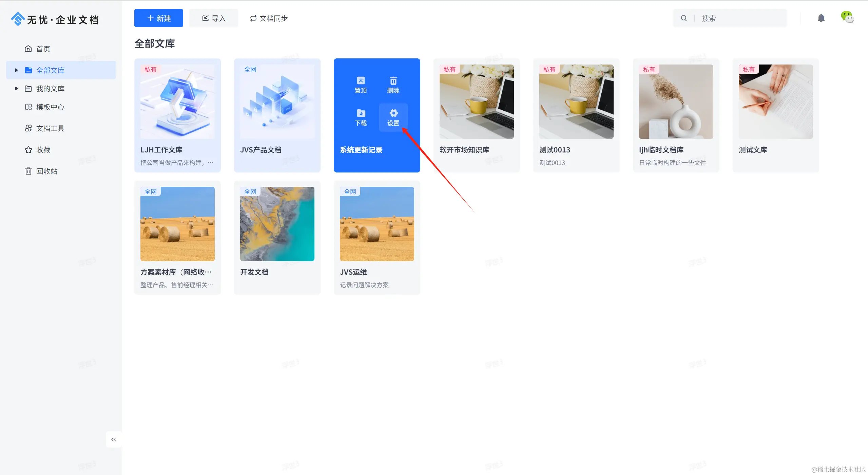Expand the 我的文库 tree arrow
Screen dimensions: 868x475
tap(16, 89)
